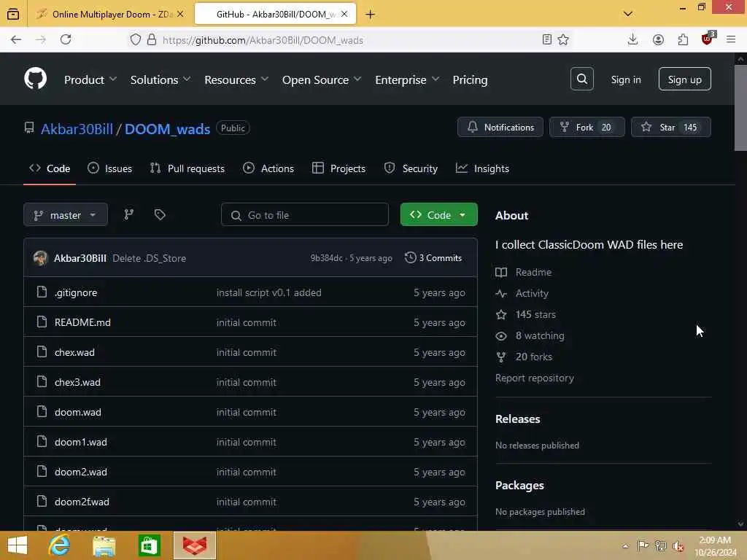
Task: View the 3 Commits history
Action: (x=433, y=257)
